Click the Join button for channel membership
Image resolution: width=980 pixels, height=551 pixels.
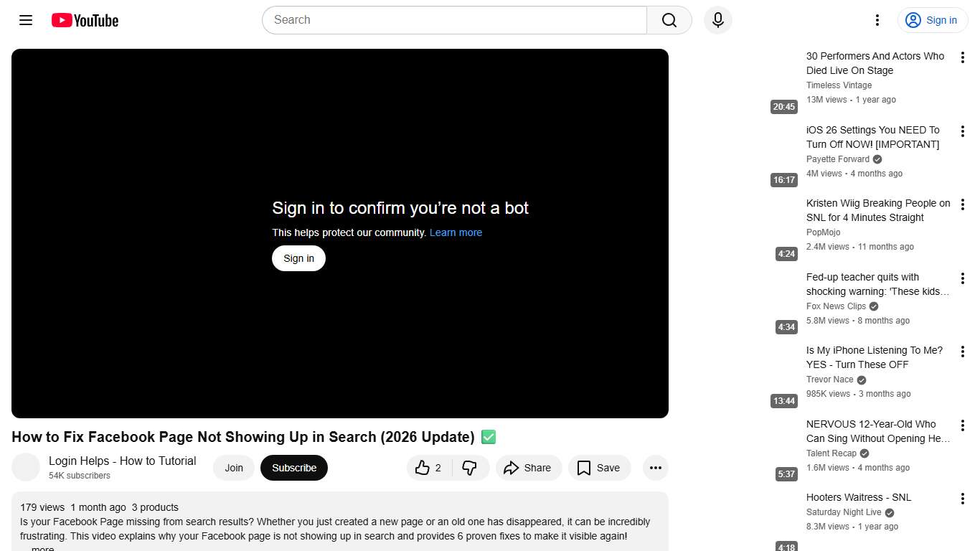[x=234, y=467]
